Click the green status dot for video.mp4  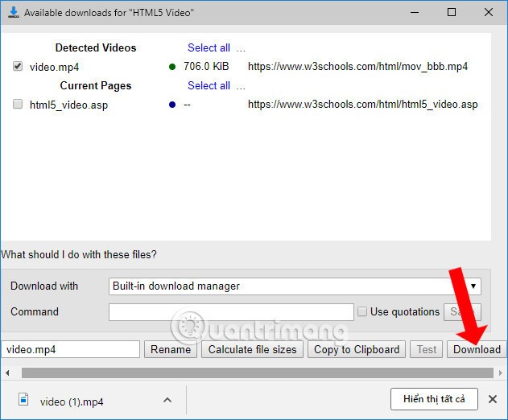[x=172, y=67]
